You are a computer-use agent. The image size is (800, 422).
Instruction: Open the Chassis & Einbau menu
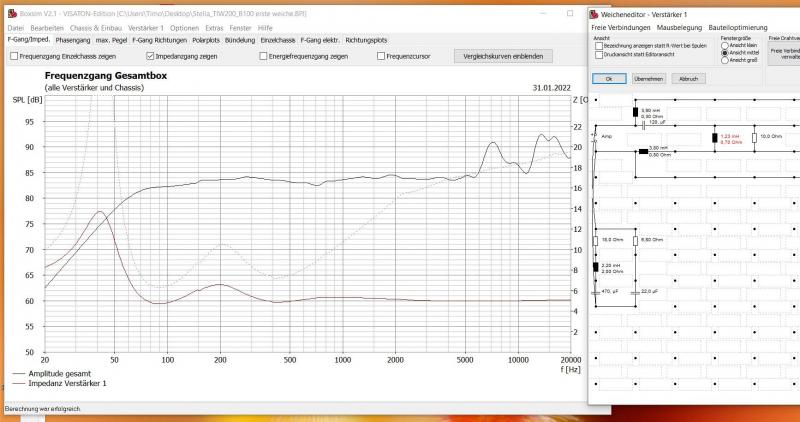pos(96,28)
